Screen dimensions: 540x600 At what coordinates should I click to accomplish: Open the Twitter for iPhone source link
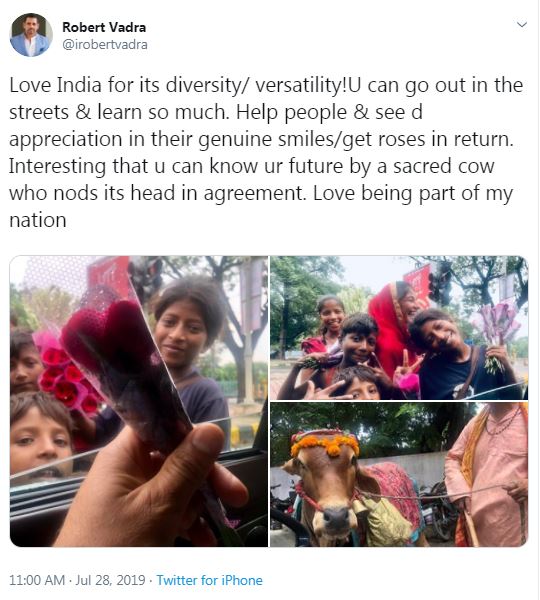pos(209,580)
